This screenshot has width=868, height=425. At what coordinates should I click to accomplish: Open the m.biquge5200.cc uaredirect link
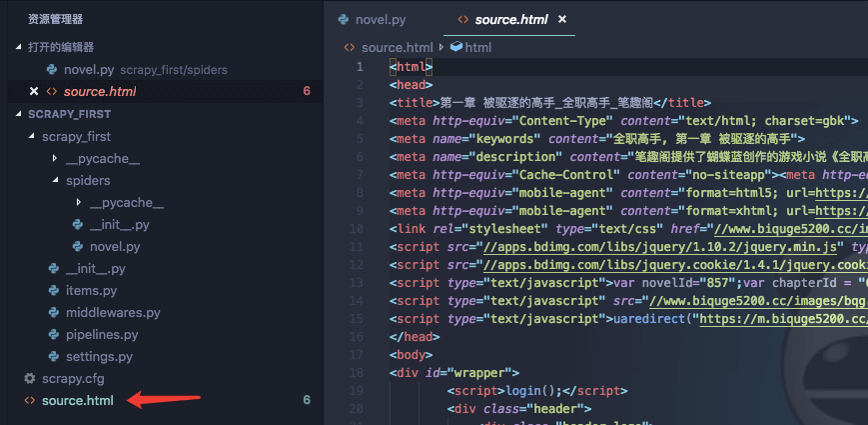point(784,319)
